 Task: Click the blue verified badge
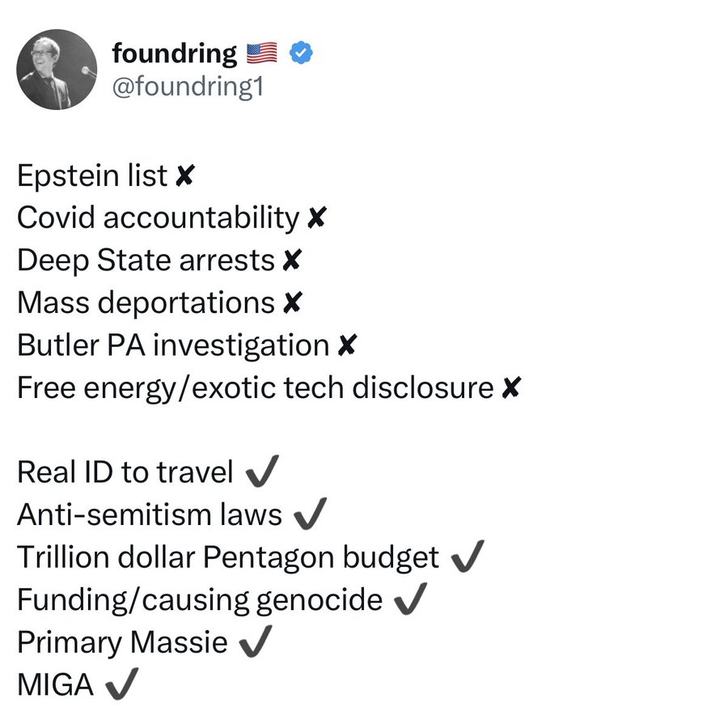pyautogui.click(x=301, y=53)
